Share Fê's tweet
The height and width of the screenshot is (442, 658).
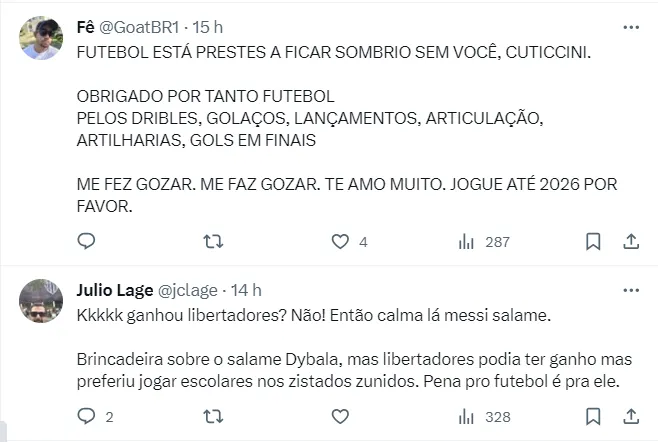[631, 241]
